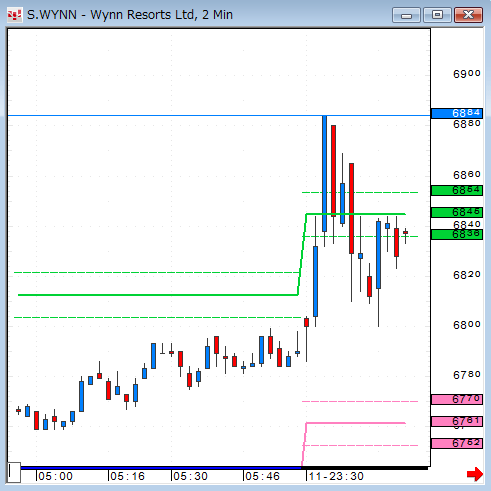Click the 11-23:30 time axis label

[x=336, y=476]
